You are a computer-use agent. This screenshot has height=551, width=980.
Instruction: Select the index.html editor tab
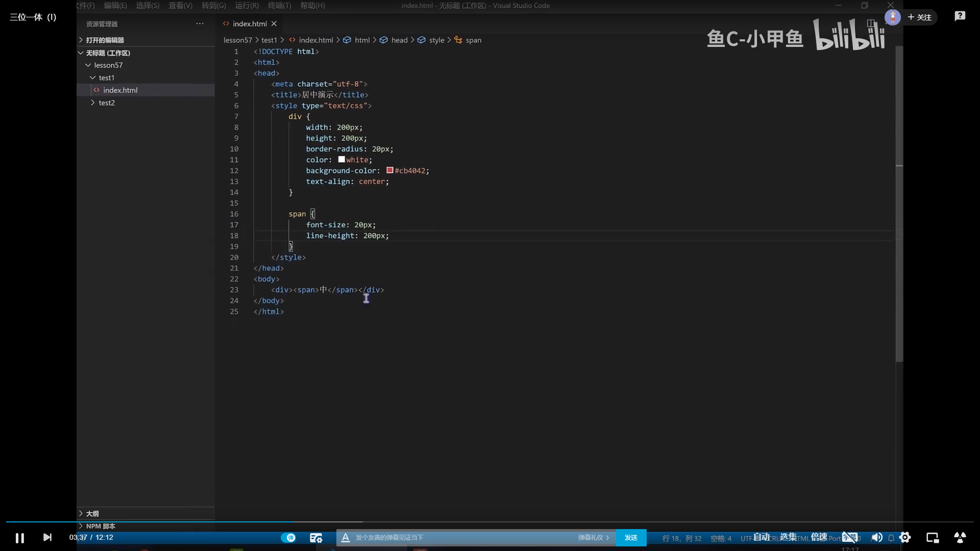point(249,24)
